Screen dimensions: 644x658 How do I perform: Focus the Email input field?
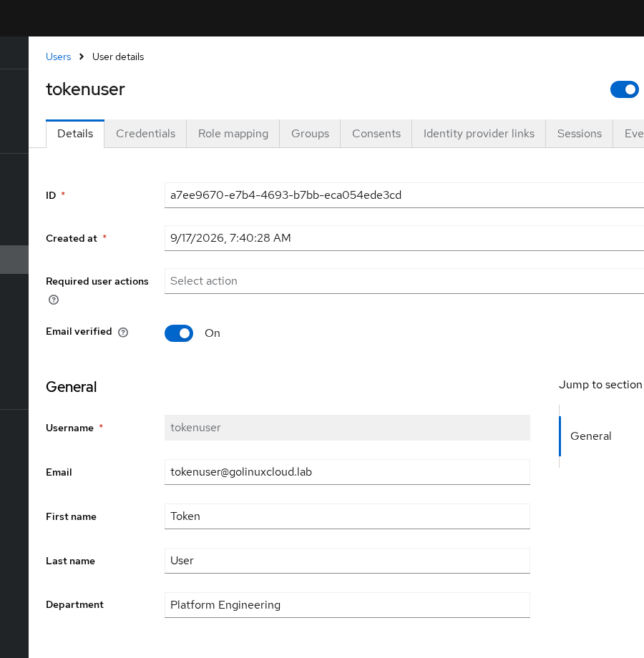[x=347, y=472]
